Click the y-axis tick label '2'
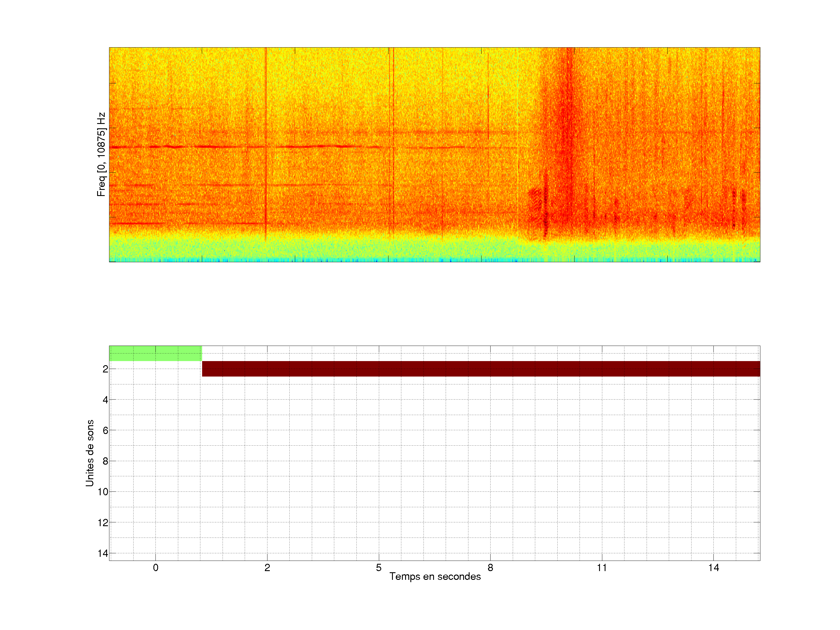Image resolution: width=840 pixels, height=630 pixels. [105, 369]
